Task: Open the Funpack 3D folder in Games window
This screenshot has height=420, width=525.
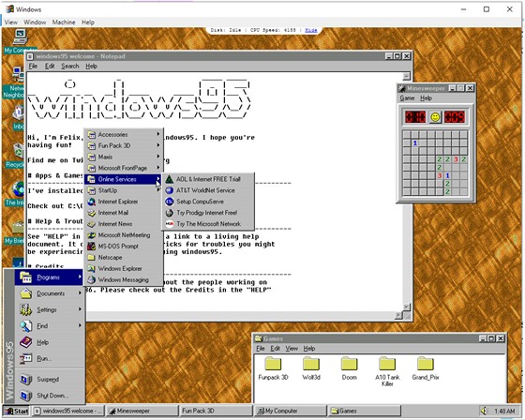Action: [x=273, y=368]
